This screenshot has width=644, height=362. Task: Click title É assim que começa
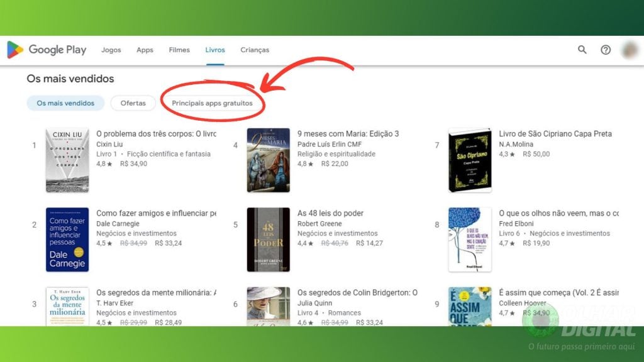tap(558, 293)
